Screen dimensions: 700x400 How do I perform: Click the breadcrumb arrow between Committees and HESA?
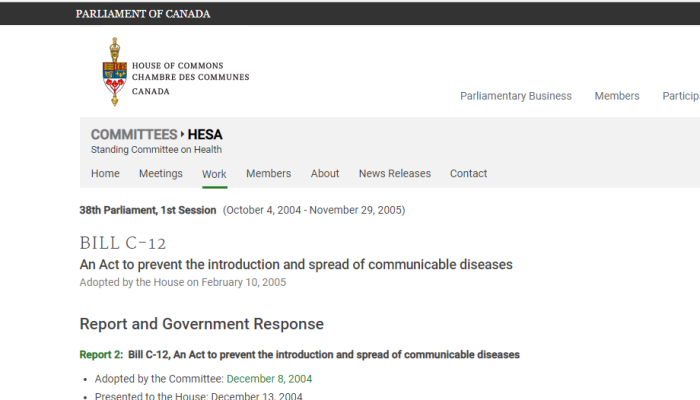tap(182, 134)
